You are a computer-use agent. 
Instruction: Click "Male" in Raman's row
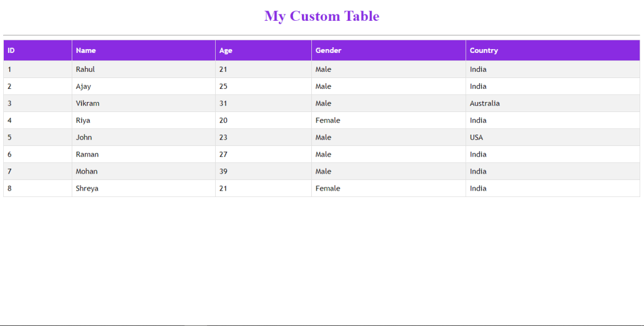click(x=389, y=154)
